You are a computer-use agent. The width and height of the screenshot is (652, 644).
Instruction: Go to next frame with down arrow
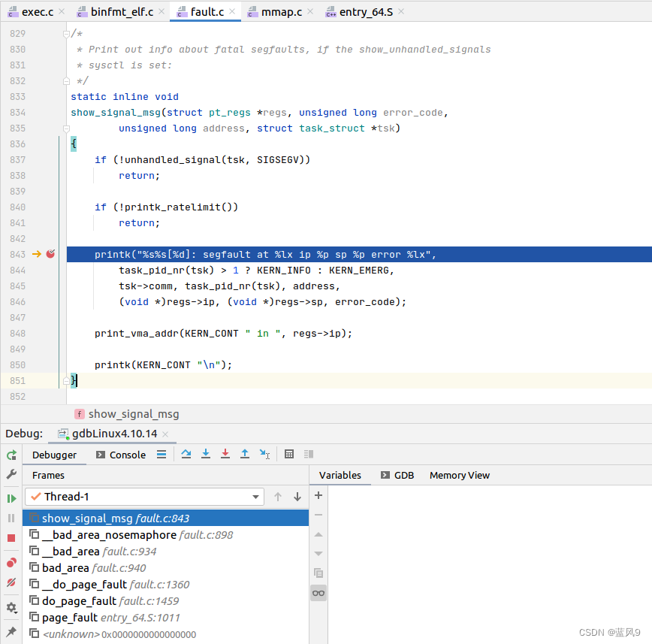tap(297, 497)
